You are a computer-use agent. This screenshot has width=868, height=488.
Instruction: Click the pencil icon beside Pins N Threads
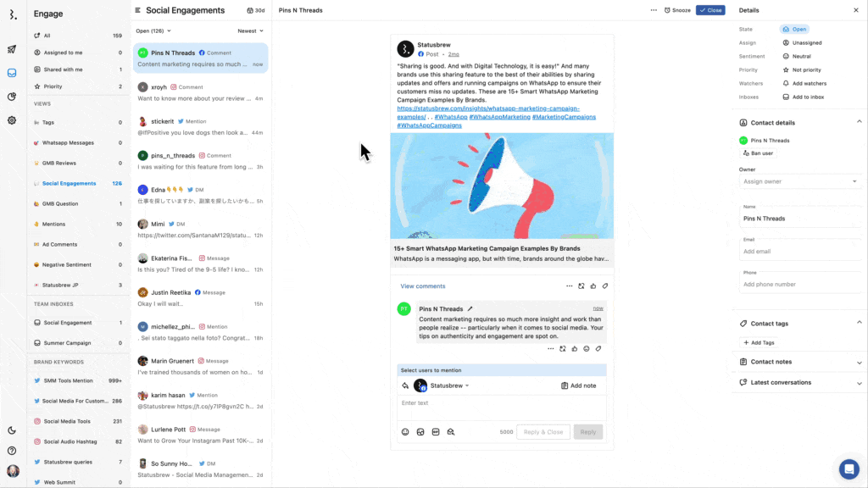tap(470, 309)
